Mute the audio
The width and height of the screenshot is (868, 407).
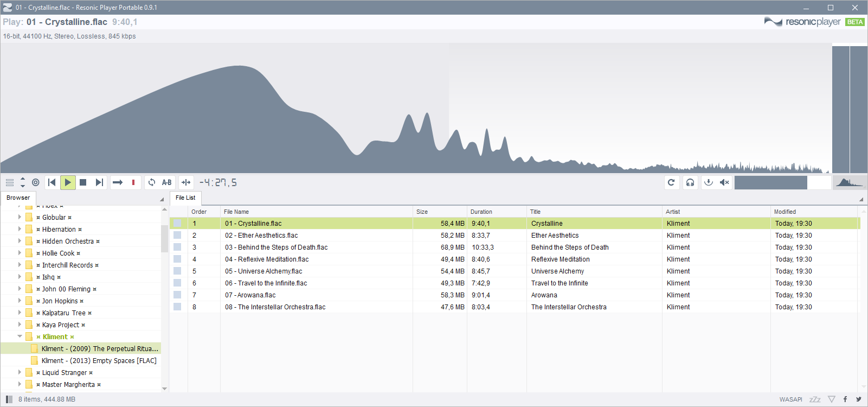tap(724, 182)
